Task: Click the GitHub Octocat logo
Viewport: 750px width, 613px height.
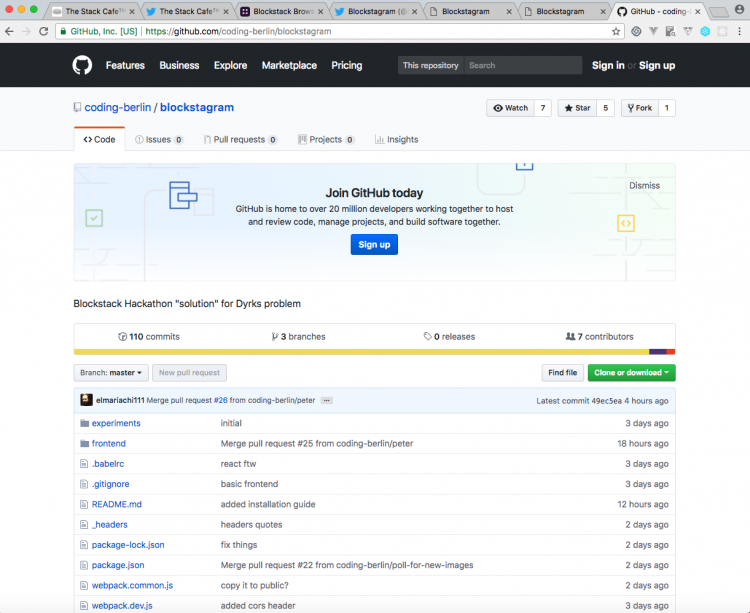Action: coord(82,65)
